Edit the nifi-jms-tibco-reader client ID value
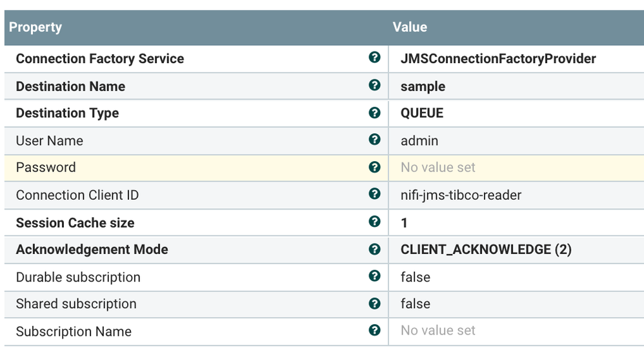This screenshot has height=357, width=644. point(461,195)
